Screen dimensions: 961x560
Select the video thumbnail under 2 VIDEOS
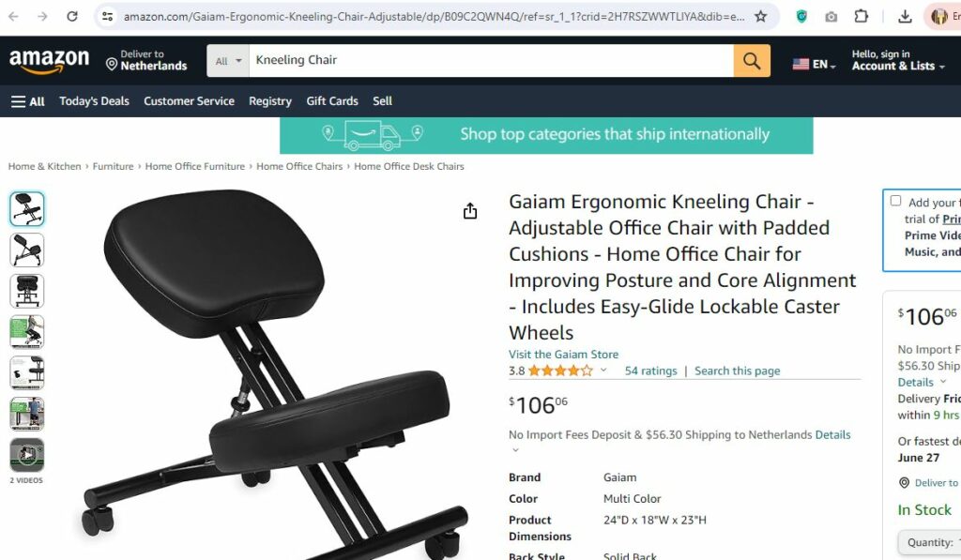[x=27, y=455]
